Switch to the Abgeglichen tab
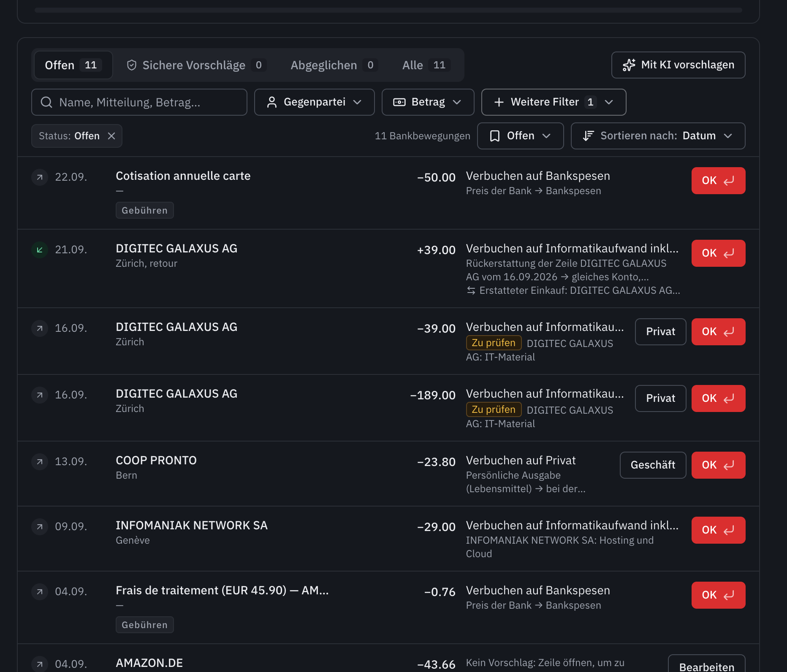 (x=334, y=65)
